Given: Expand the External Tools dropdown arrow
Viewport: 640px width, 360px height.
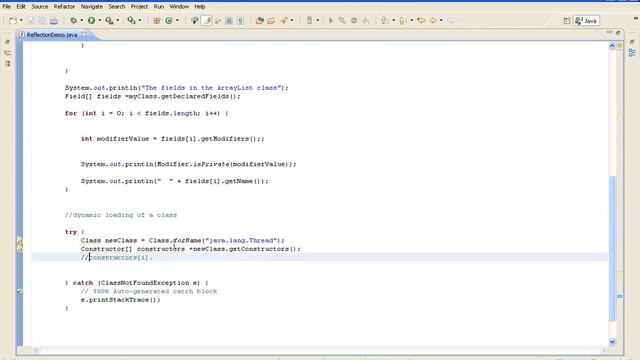Looking at the screenshot, I should click(118, 20).
